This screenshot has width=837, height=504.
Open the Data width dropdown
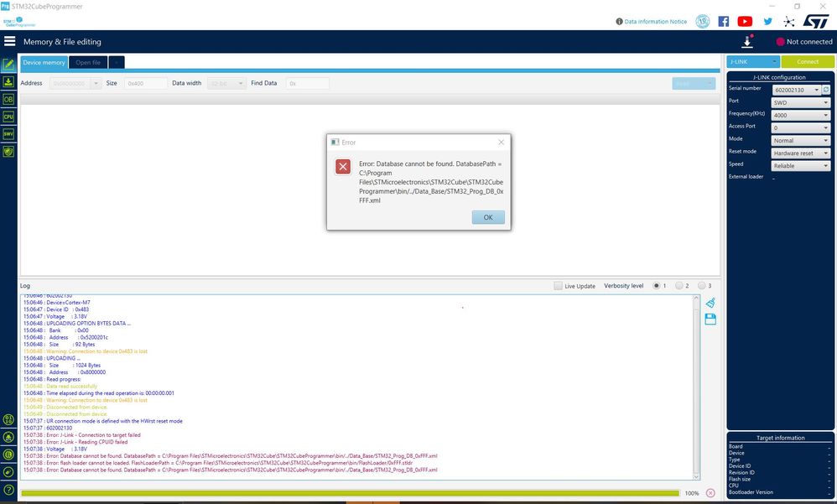[x=226, y=83]
